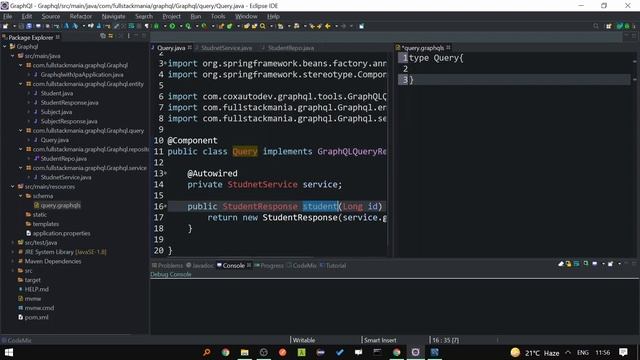Click the green Run button
Viewport: 640px width, 360px height.
point(173,26)
